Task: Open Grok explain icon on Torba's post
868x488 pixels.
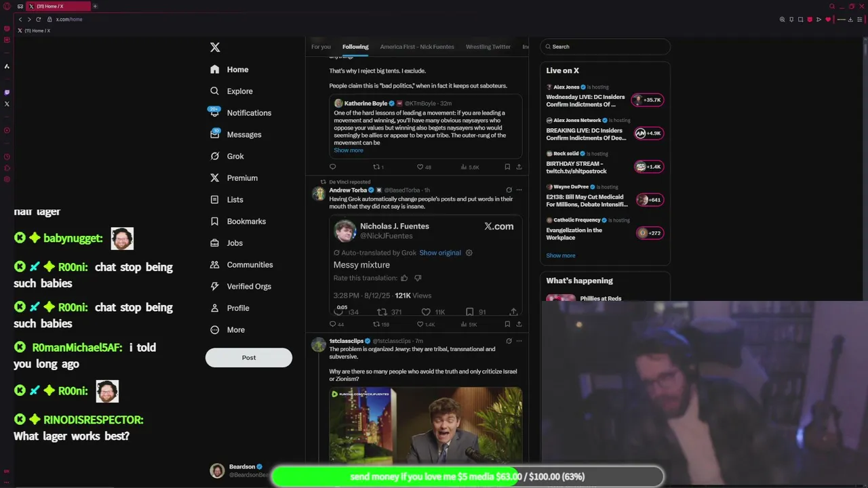Action: click(509, 190)
